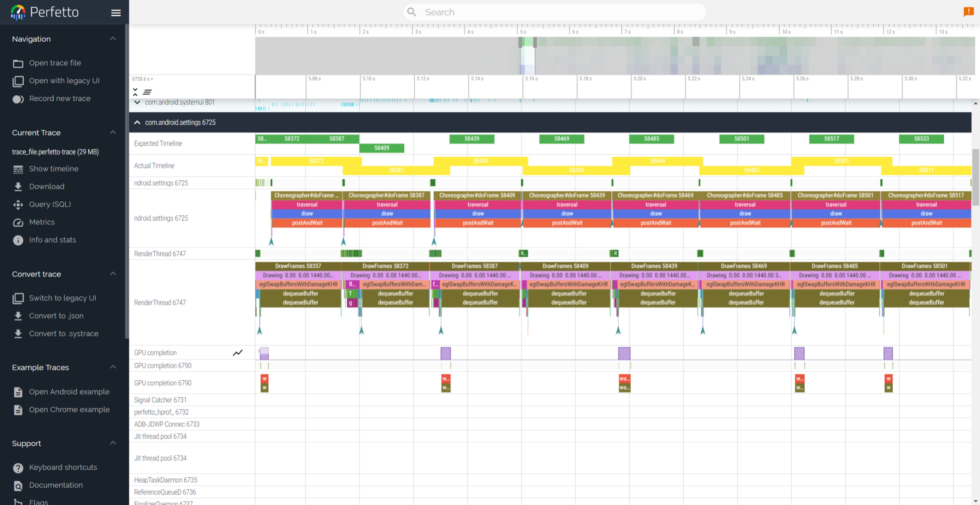
Task: Click the Convert to .json download icon
Action: [x=18, y=316]
